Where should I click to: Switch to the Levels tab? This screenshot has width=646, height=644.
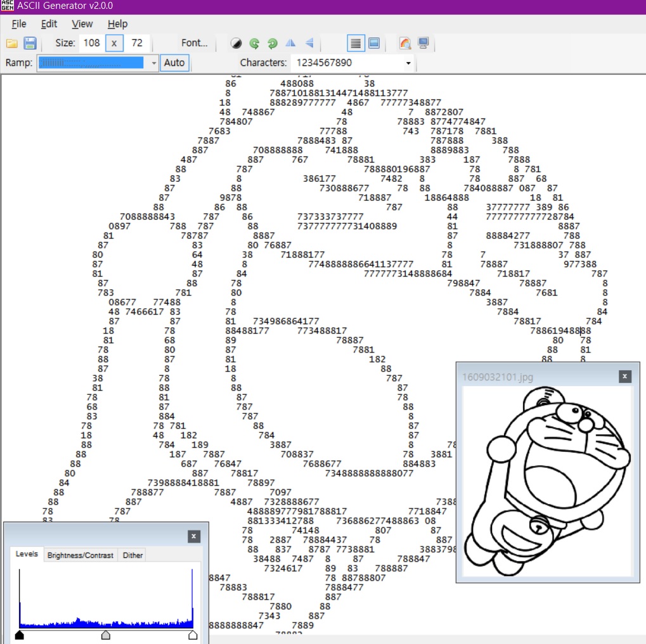pyautogui.click(x=27, y=554)
